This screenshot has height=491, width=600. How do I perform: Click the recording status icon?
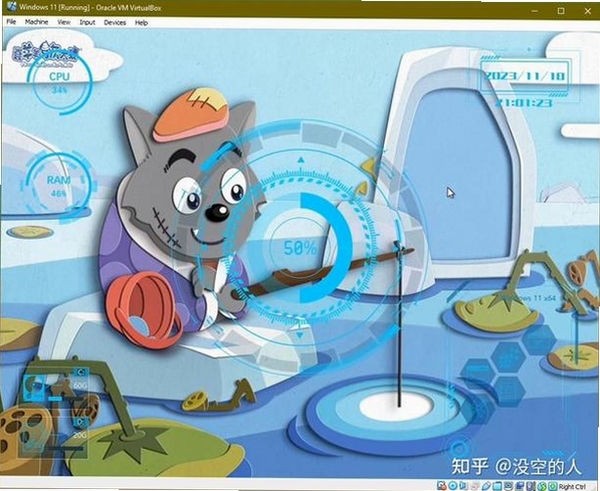point(520,486)
